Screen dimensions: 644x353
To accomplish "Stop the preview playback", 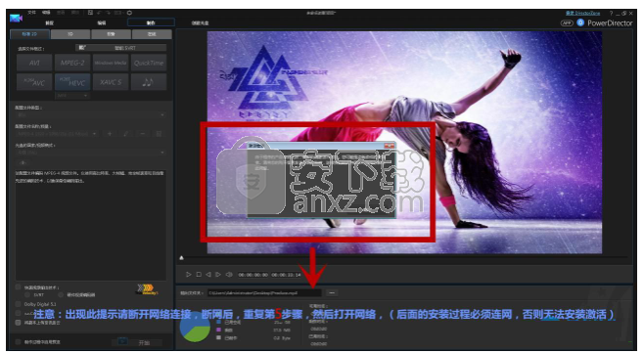I will point(199,274).
